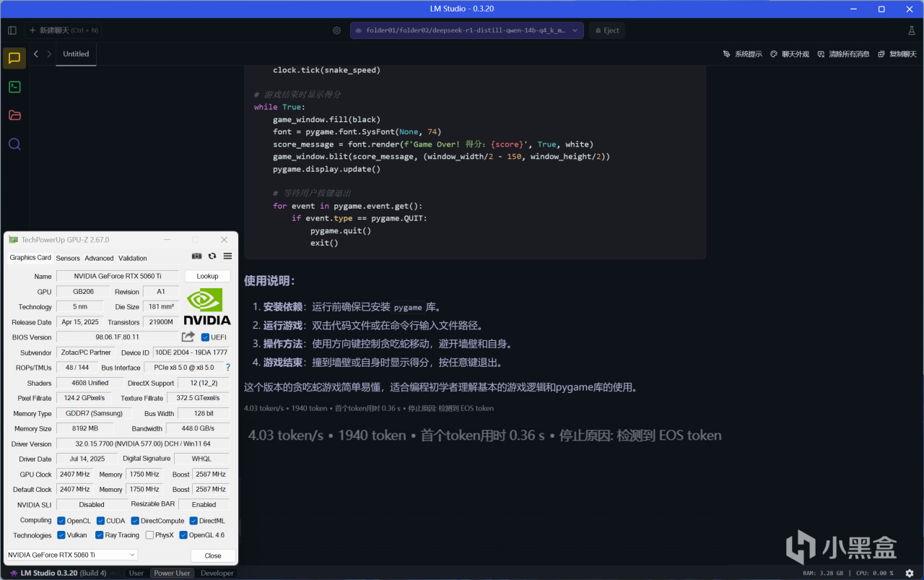Select the Untitled chat tab
The image size is (924, 580).
(x=76, y=53)
